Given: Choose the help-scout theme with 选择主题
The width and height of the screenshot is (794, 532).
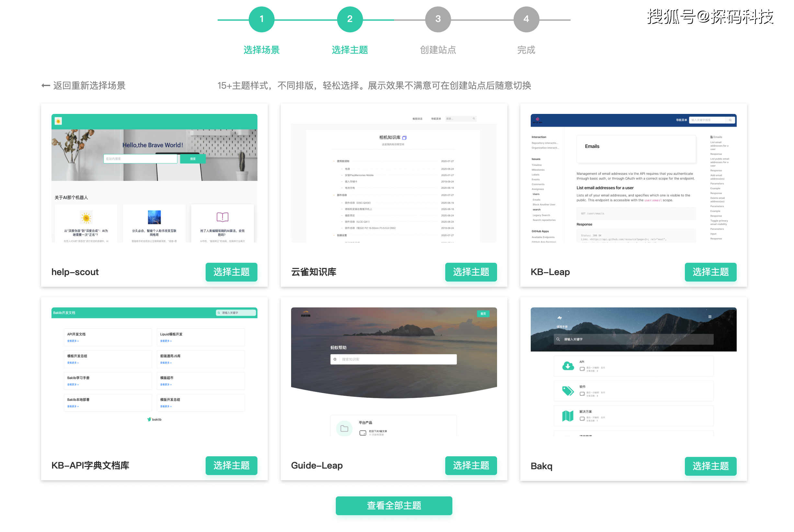Looking at the screenshot, I should coord(231,272).
